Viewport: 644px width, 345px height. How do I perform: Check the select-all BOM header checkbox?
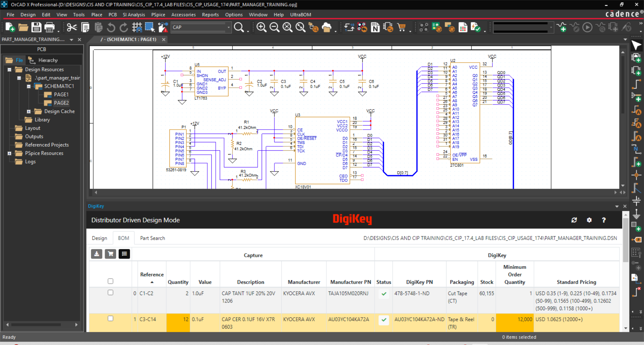point(110,281)
